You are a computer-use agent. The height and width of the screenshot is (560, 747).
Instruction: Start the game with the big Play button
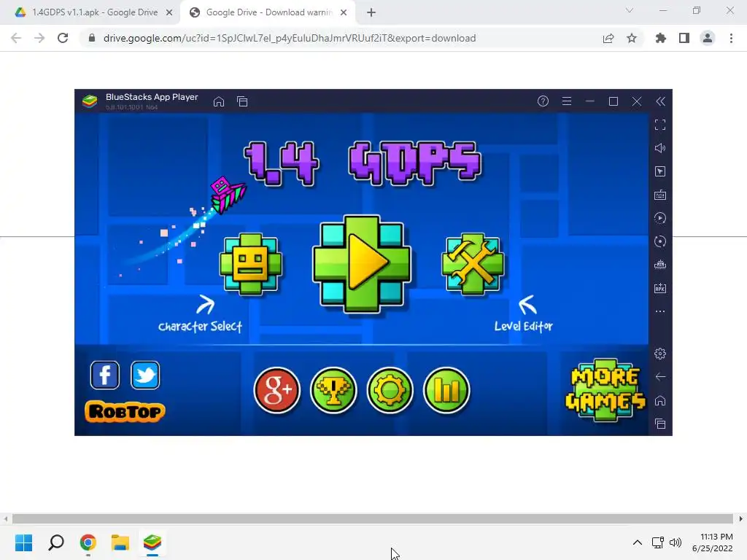(362, 263)
